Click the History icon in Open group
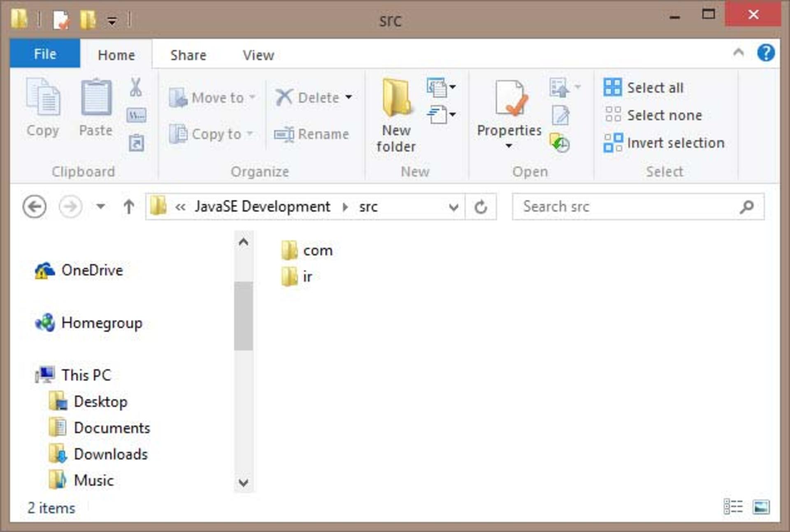The height and width of the screenshot is (532, 790). (560, 143)
